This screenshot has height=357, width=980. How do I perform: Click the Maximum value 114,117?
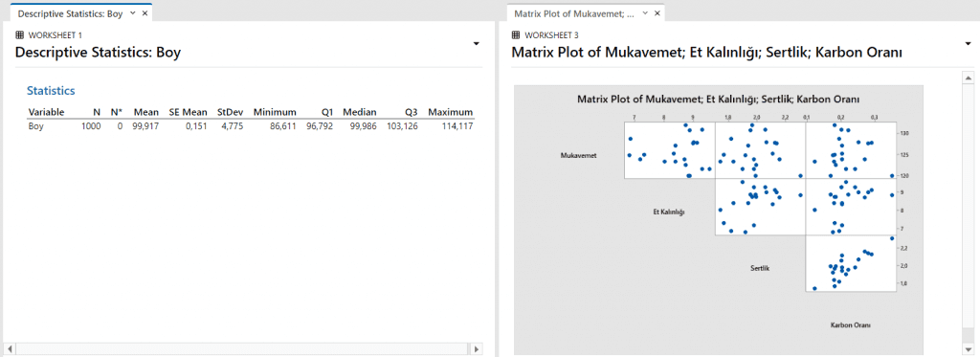(x=457, y=126)
